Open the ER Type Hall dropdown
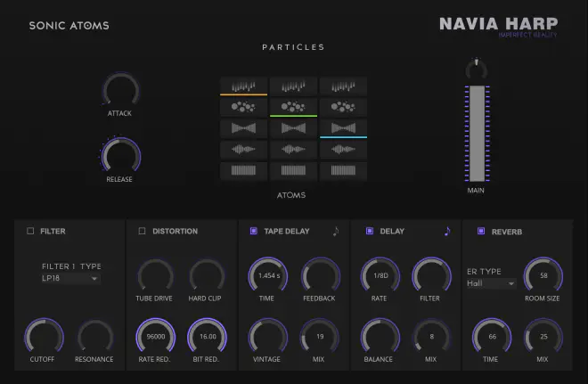 (x=491, y=283)
